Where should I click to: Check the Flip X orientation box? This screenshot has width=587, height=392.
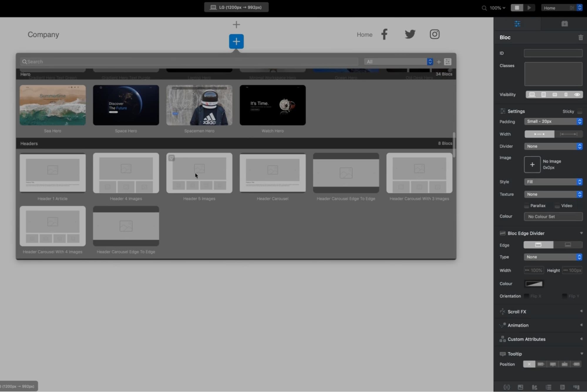pyautogui.click(x=527, y=296)
